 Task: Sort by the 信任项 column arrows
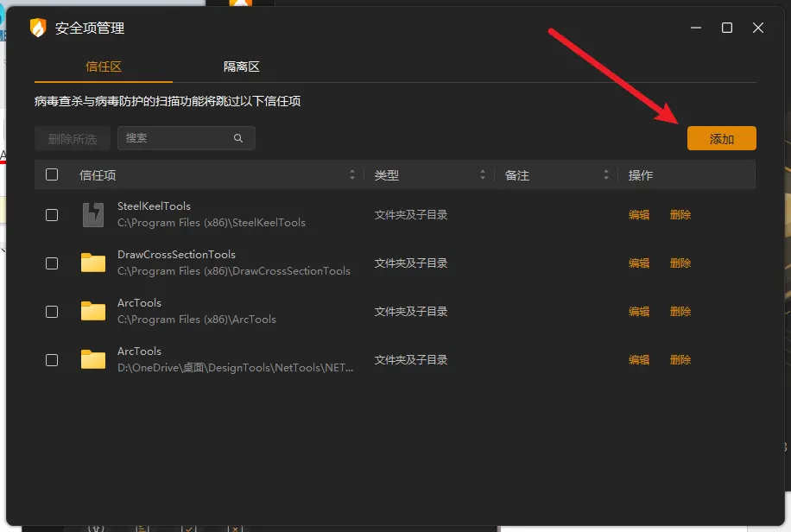[352, 175]
